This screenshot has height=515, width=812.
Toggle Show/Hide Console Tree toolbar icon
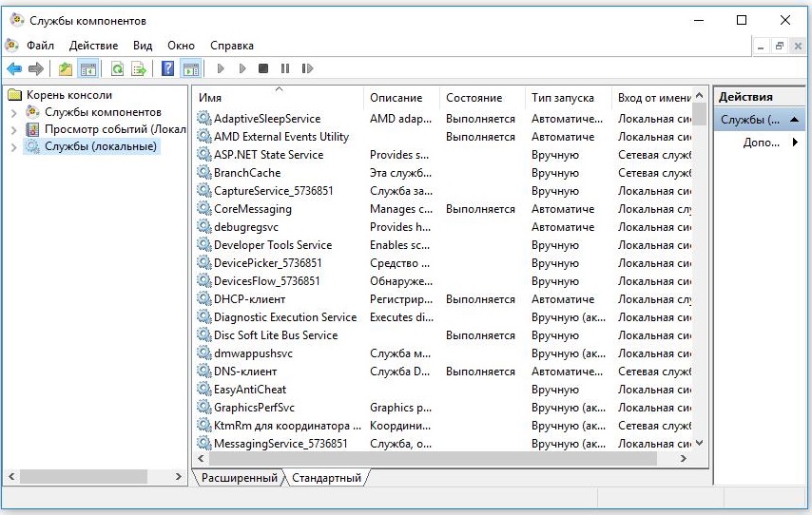coord(88,68)
